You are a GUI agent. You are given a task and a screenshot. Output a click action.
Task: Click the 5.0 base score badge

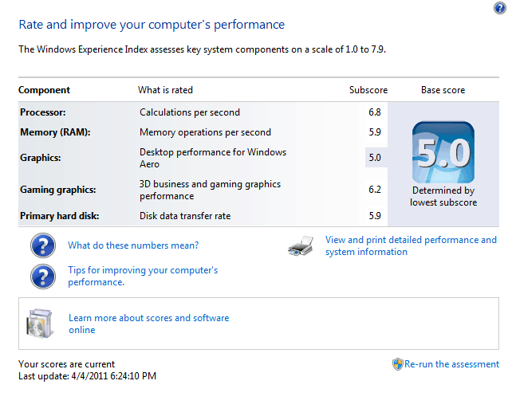(x=443, y=152)
